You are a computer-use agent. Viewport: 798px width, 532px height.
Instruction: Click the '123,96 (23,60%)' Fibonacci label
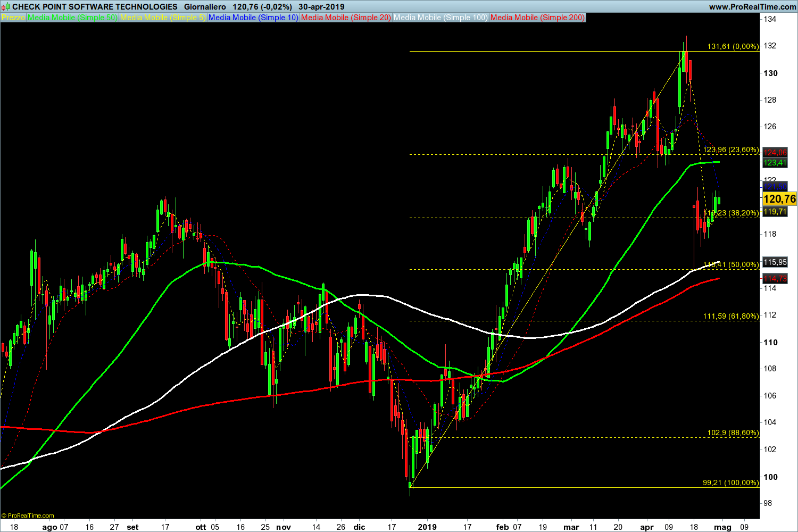(x=731, y=150)
